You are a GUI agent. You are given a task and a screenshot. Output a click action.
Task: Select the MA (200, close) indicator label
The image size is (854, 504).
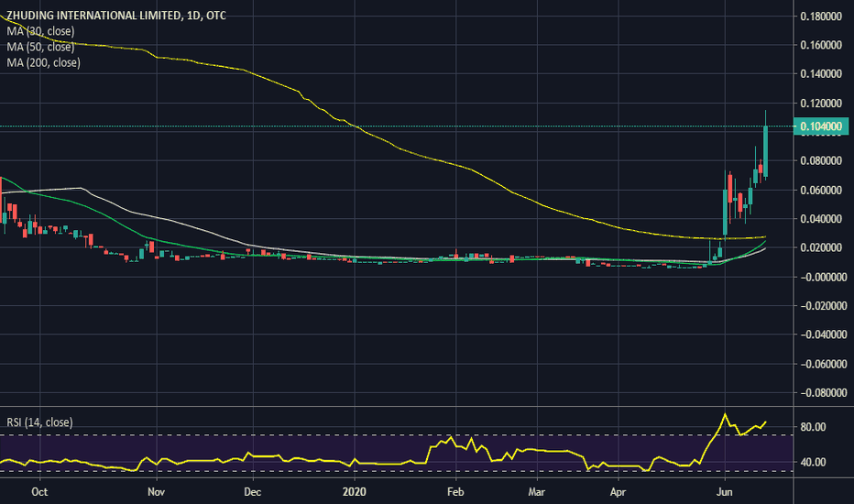(44, 62)
